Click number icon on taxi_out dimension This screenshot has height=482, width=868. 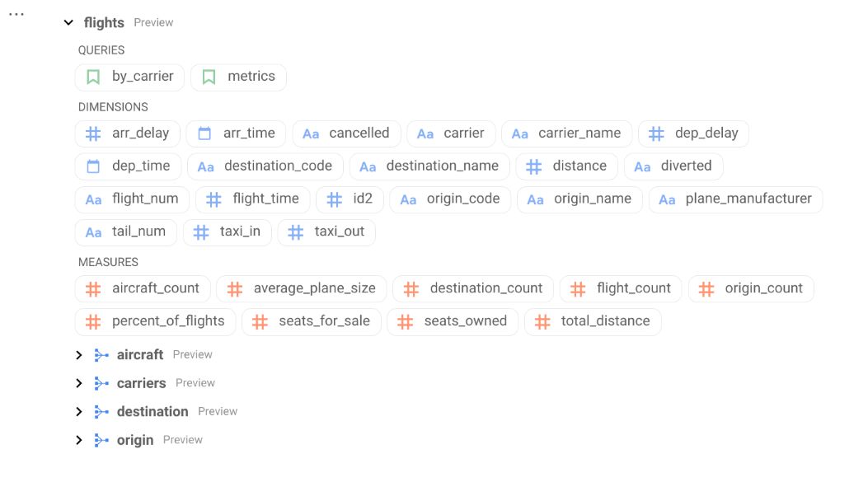coord(296,232)
